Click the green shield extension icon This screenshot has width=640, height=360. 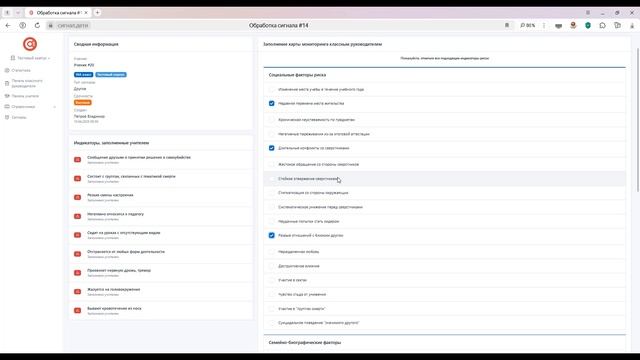[x=588, y=25]
